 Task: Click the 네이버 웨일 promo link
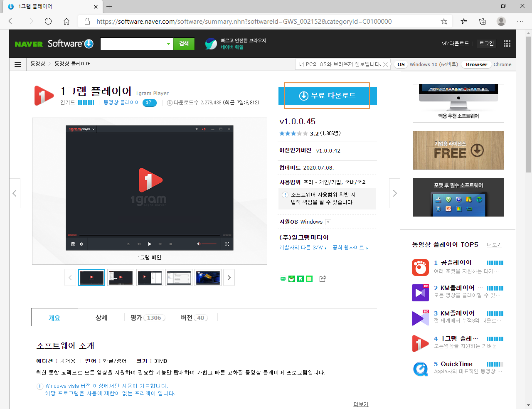pos(232,47)
